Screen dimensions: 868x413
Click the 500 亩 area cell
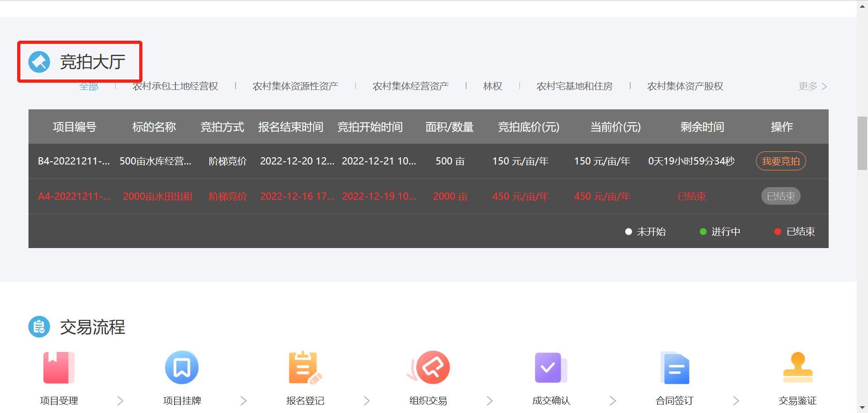tap(450, 161)
